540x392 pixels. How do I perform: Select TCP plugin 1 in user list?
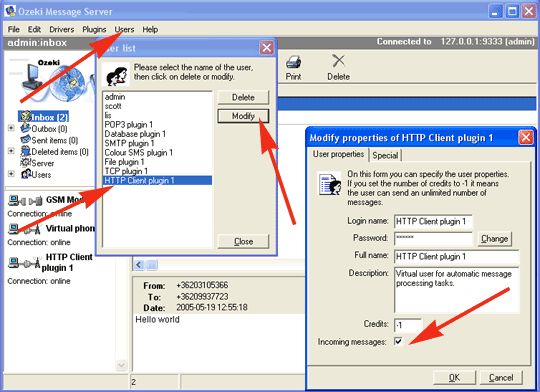click(x=157, y=171)
